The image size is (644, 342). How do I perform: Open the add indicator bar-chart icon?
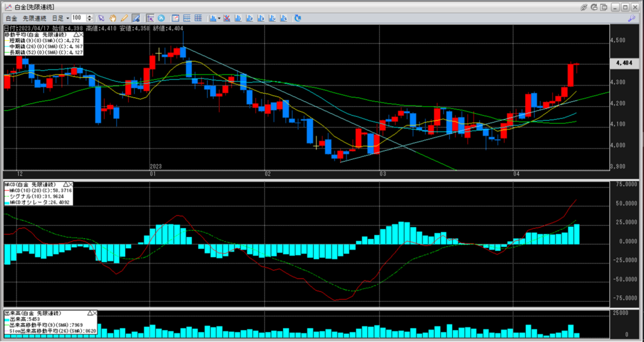[213, 18]
